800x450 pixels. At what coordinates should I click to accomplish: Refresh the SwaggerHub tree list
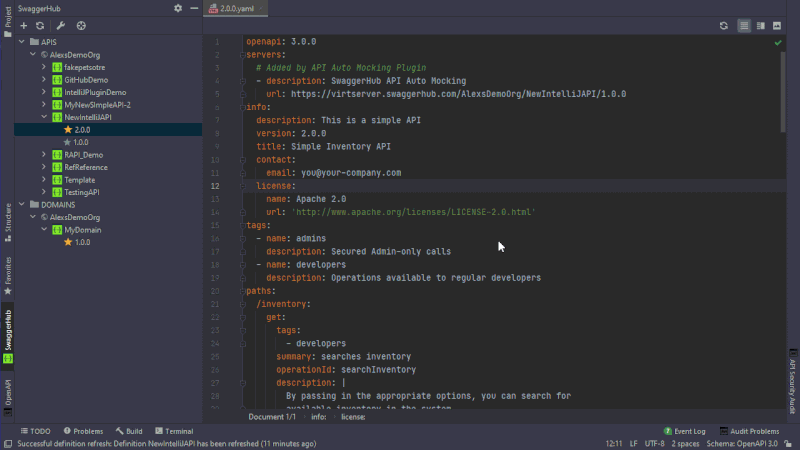40,26
